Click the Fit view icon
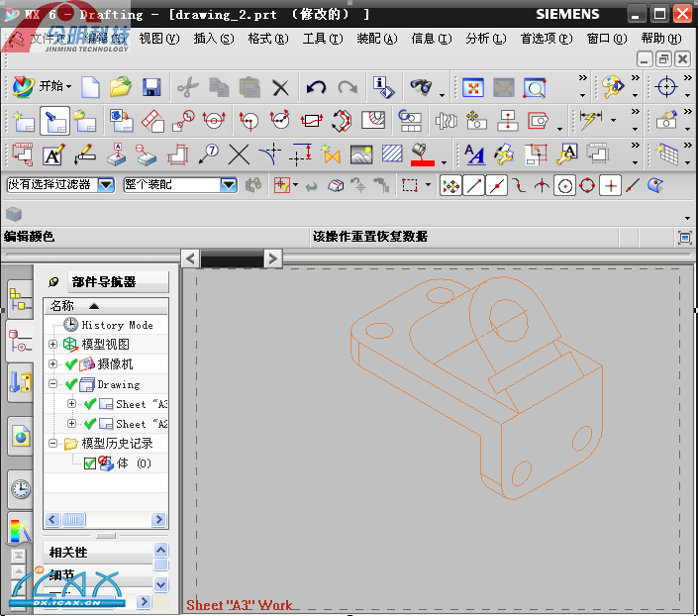Viewport: 698px width, 616px height. (x=473, y=88)
